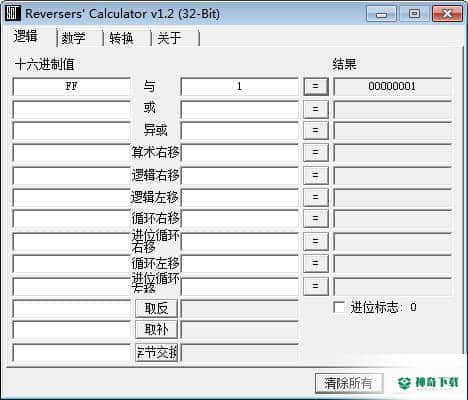Click the 取反 button
Screen dimensions: 468x400
(156, 308)
